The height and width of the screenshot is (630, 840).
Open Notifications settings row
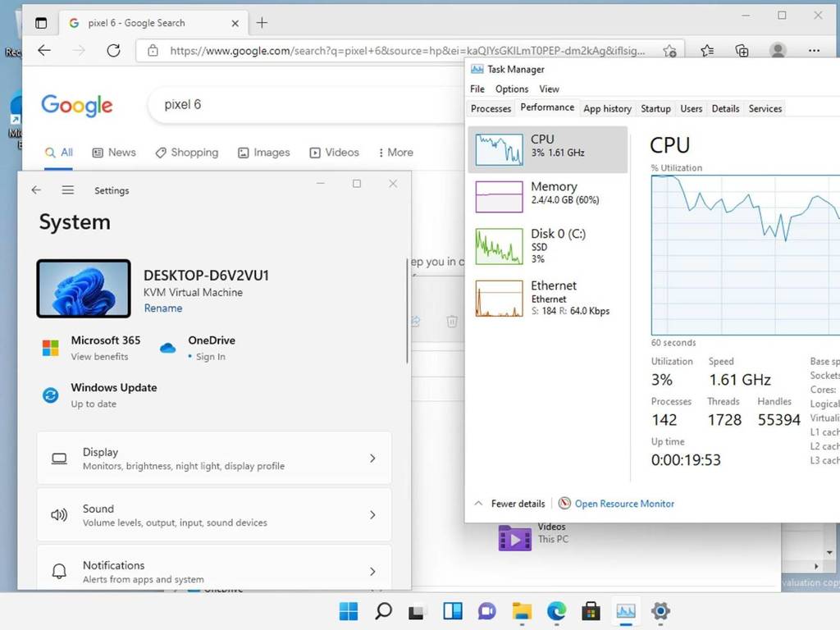click(x=214, y=568)
